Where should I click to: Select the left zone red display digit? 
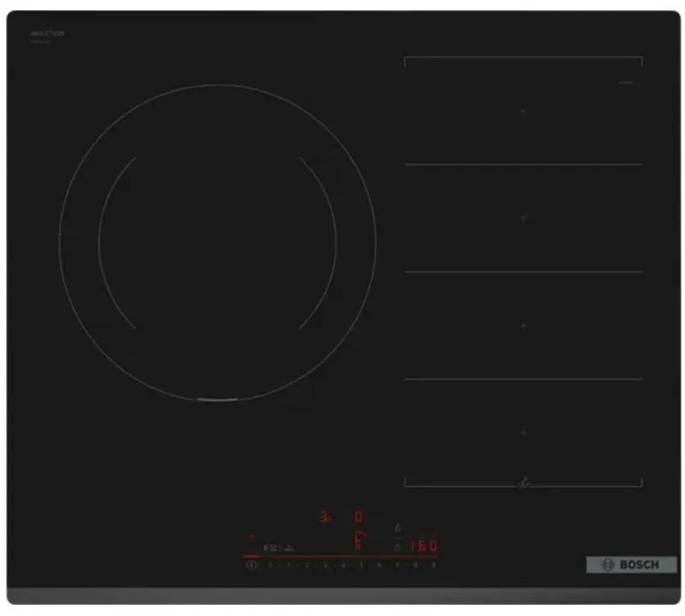pyautogui.click(x=325, y=517)
